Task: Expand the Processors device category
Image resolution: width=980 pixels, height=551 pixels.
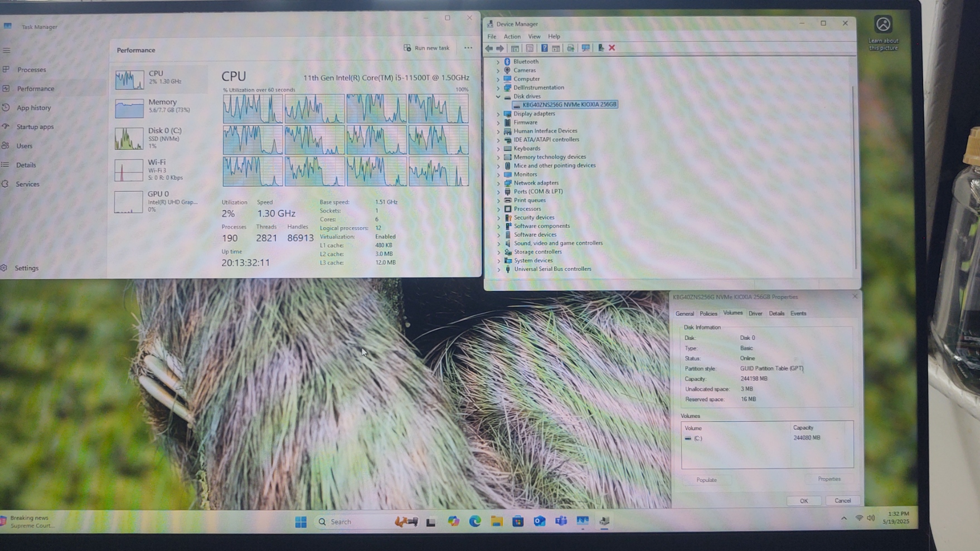Action: (498, 209)
